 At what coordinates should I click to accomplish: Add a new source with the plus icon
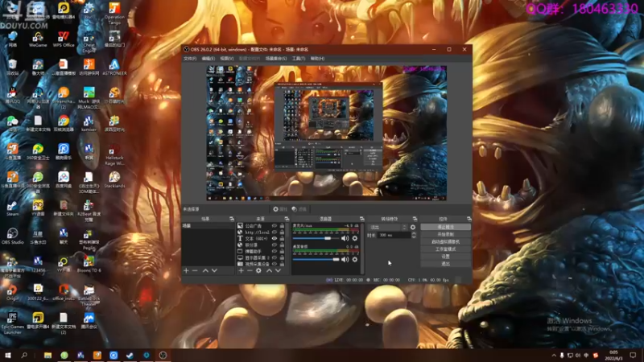click(x=241, y=271)
